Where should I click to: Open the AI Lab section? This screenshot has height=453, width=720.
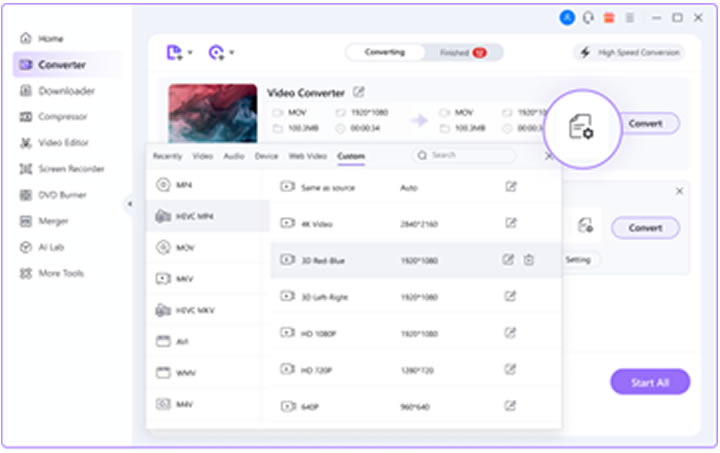pyautogui.click(x=42, y=247)
